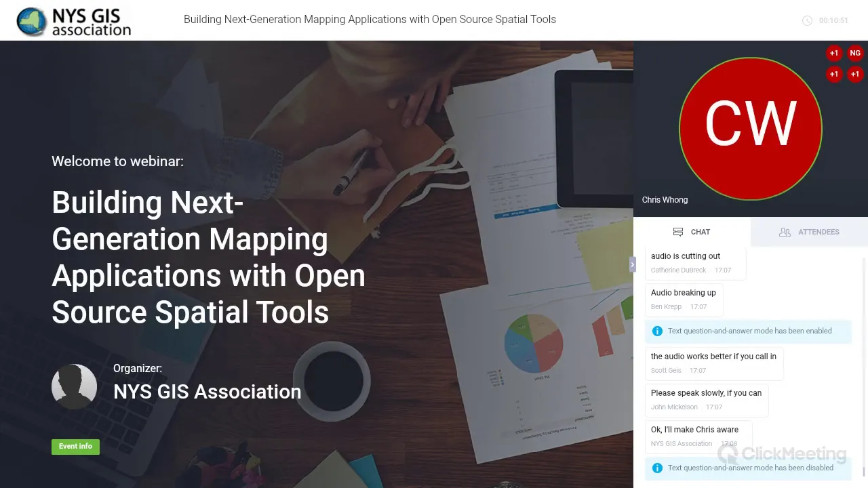Click sender name Catherine DuBreck
Screen dimensions: 868x488
679,270
